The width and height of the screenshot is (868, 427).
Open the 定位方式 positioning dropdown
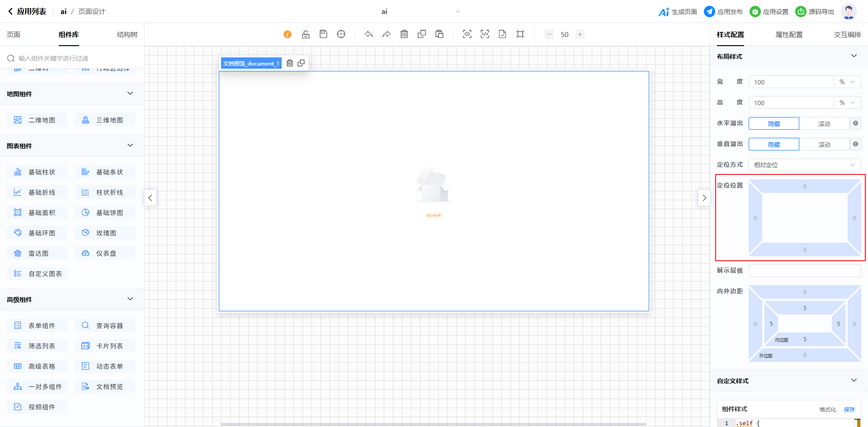tap(804, 165)
